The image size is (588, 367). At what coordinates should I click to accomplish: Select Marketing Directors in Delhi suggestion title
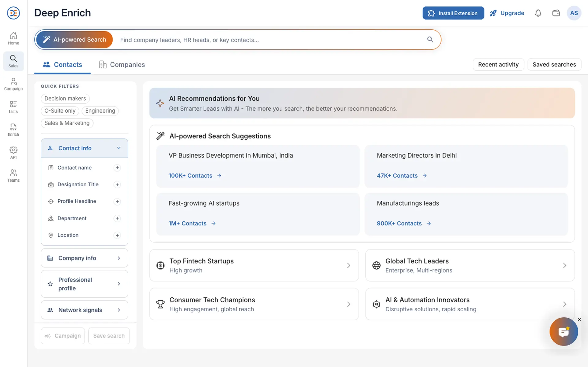coord(417,155)
